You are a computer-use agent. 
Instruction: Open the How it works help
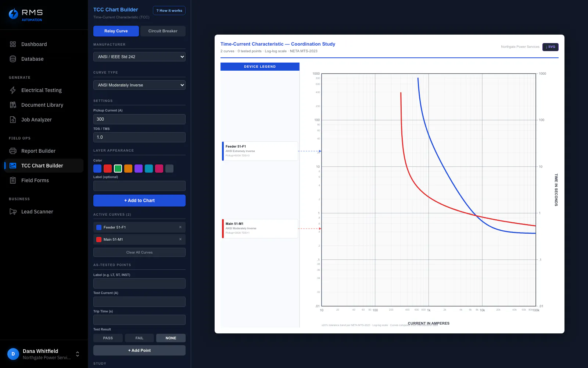coord(169,11)
